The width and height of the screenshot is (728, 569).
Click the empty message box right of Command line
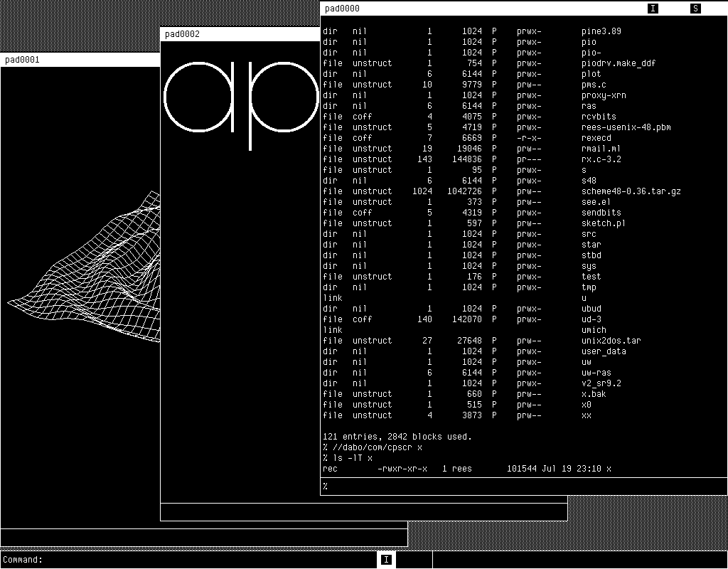(579, 560)
